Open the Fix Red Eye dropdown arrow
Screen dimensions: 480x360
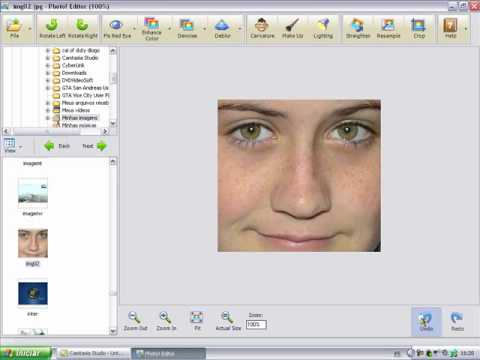click(135, 29)
